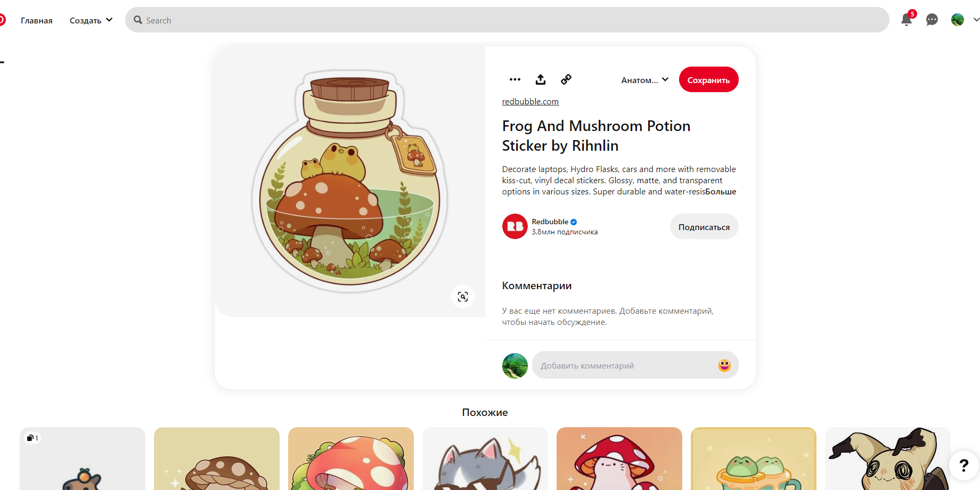This screenshot has width=980, height=490.
Task: Click the Search field at top
Action: click(507, 20)
